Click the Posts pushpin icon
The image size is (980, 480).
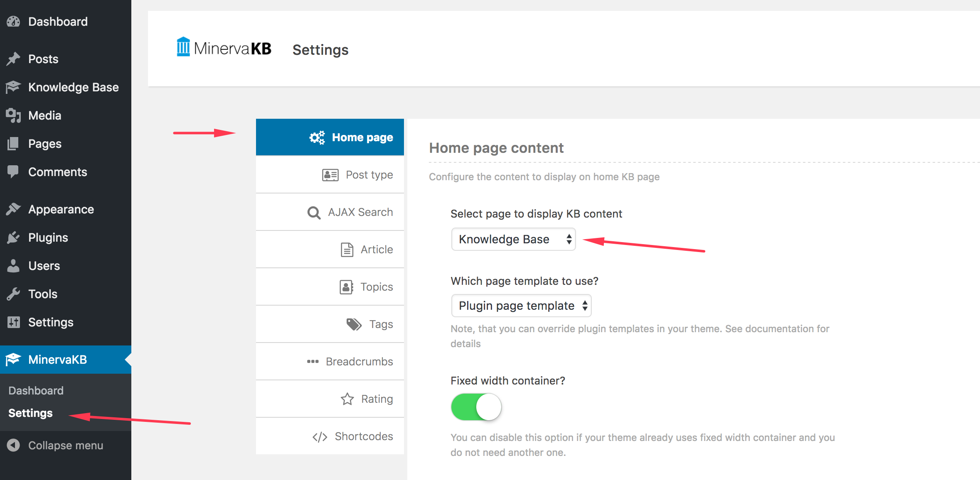pyautogui.click(x=13, y=59)
